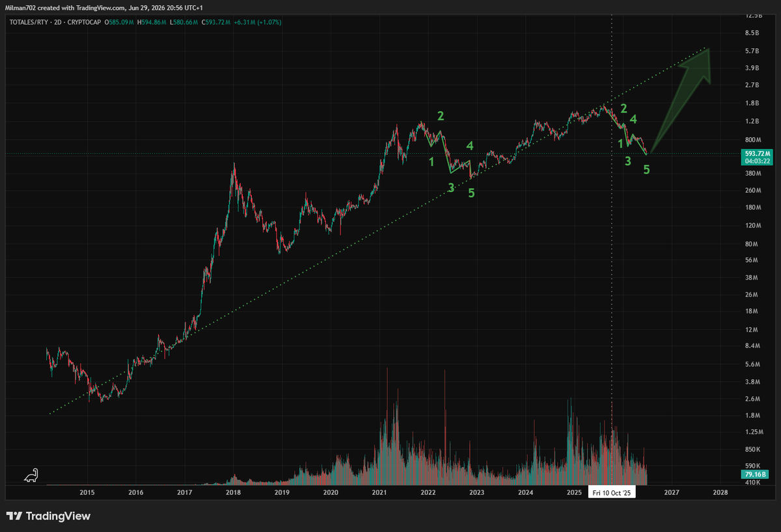The image size is (781, 532).
Task: Click the 8.5B price scale label
Action: click(x=752, y=33)
